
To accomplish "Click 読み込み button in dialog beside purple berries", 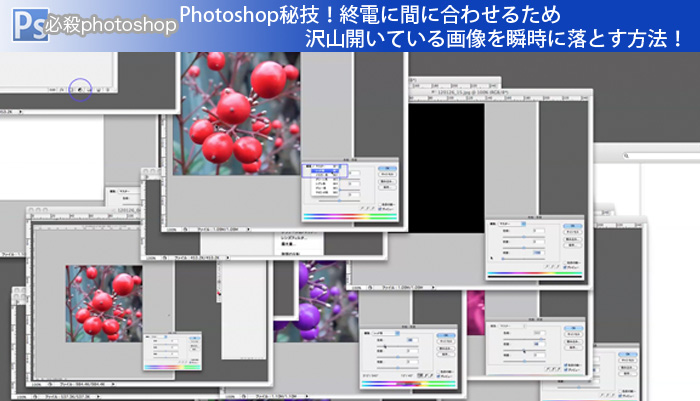I will coord(446,348).
